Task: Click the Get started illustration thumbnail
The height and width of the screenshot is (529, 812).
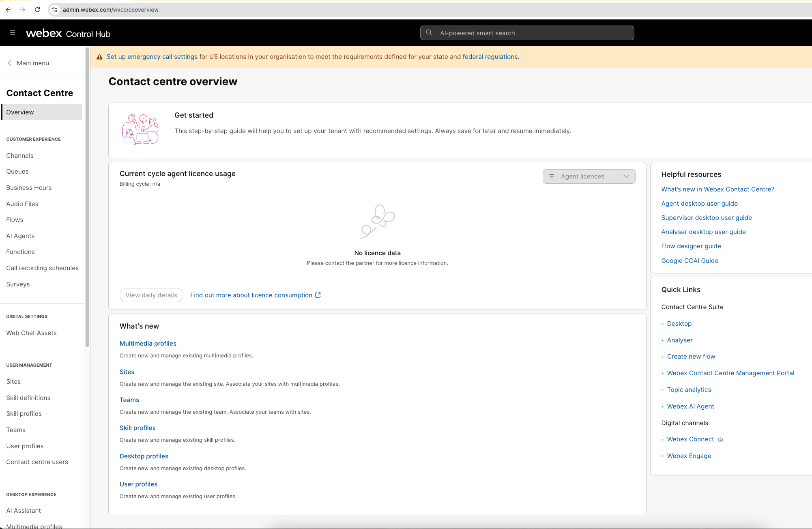Action: [140, 130]
